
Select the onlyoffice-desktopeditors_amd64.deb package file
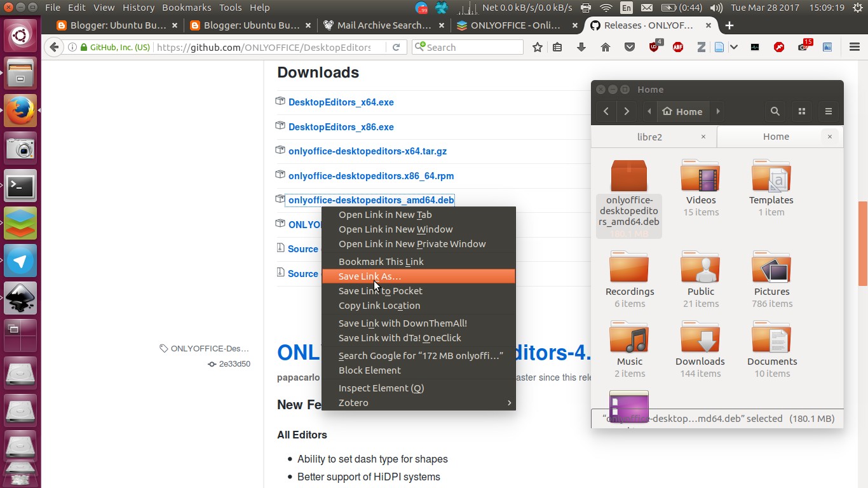pos(629,198)
